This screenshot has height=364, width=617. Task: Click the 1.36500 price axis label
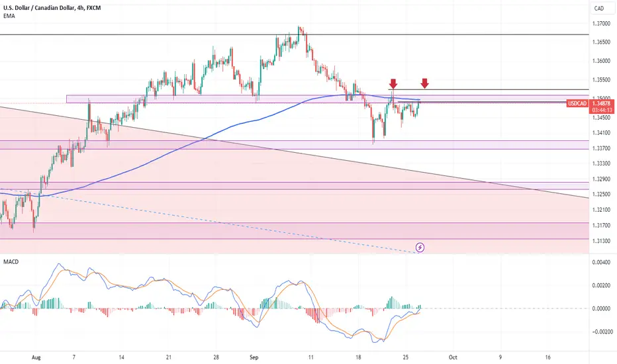pyautogui.click(x=601, y=42)
